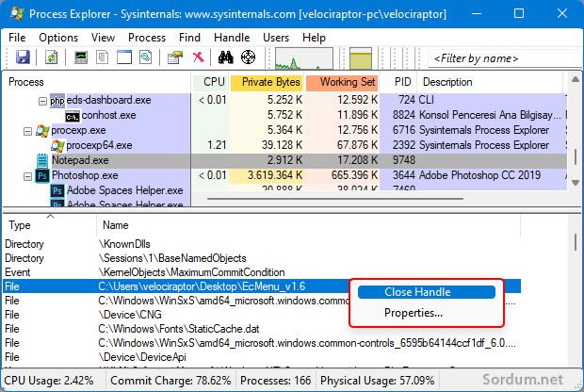Collapse the Photoshop.exe process tree
584x392 pixels.
pyautogui.click(x=28, y=175)
